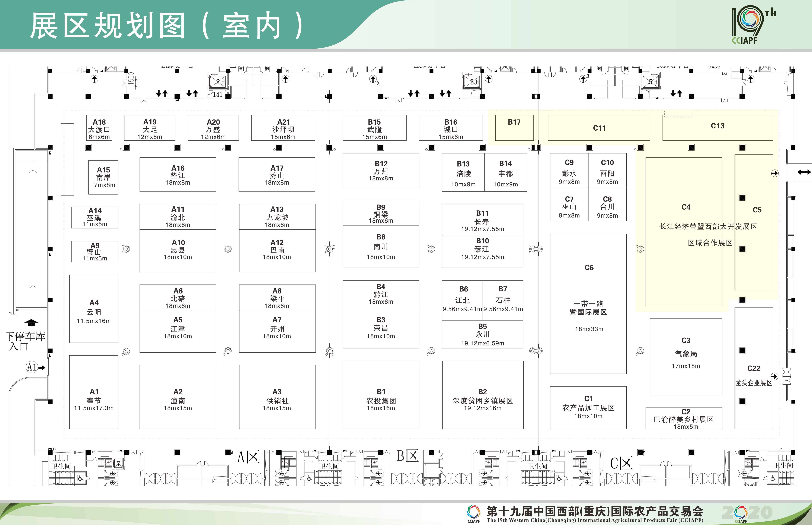The image size is (812, 525).
Task: Click the black parking entrance arrow
Action: pyautogui.click(x=31, y=322)
